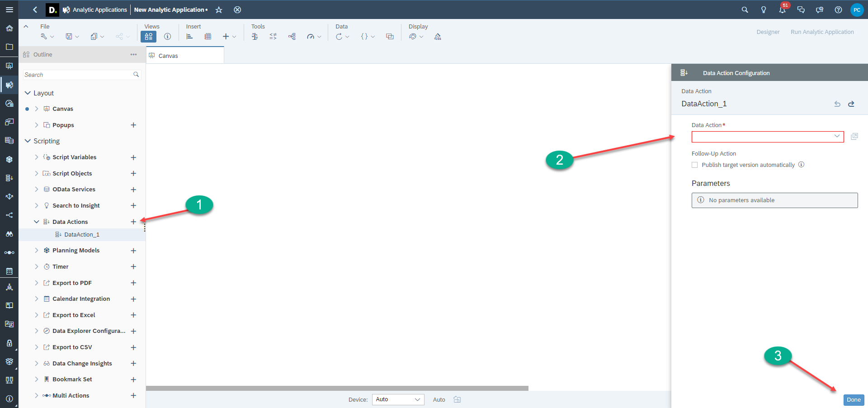Screen dimensions: 868x408
Task: Toggle the Outline view button
Action: (148, 37)
